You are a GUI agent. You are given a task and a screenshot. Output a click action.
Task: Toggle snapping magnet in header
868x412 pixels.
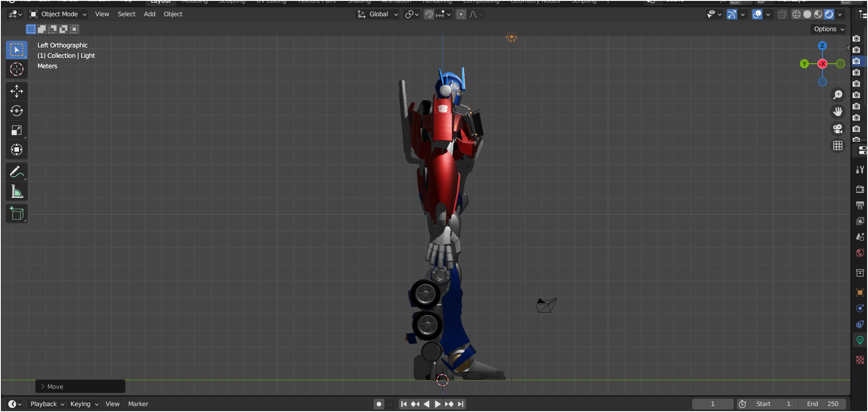click(429, 14)
